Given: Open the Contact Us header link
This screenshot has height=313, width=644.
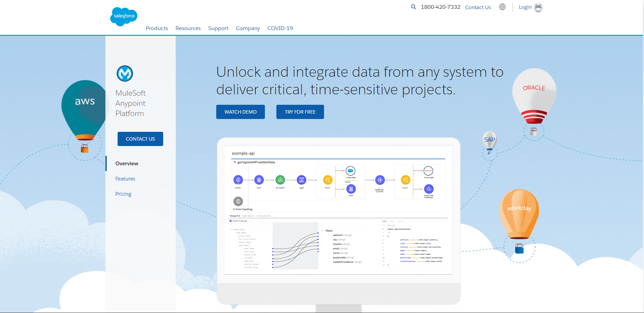Looking at the screenshot, I should click(478, 7).
